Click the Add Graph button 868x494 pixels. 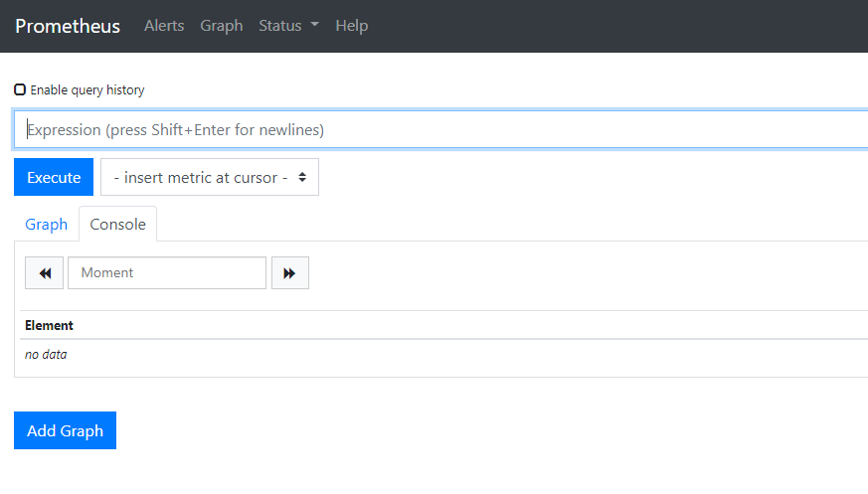click(65, 430)
